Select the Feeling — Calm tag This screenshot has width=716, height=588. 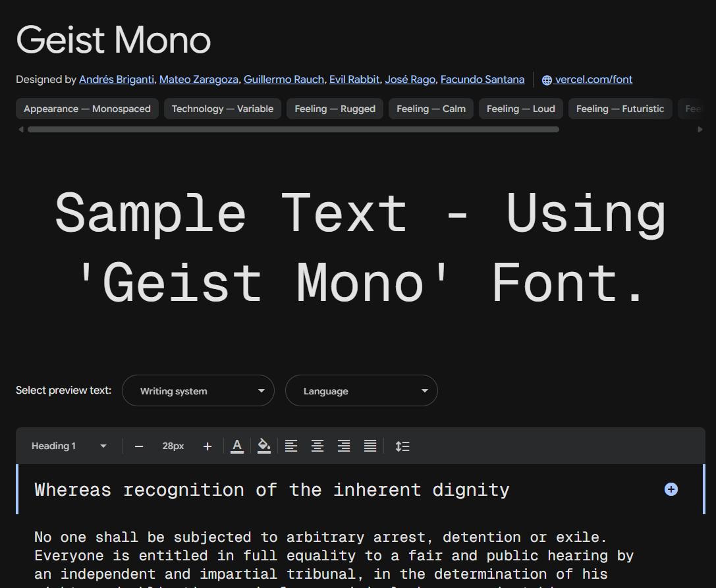(x=431, y=109)
